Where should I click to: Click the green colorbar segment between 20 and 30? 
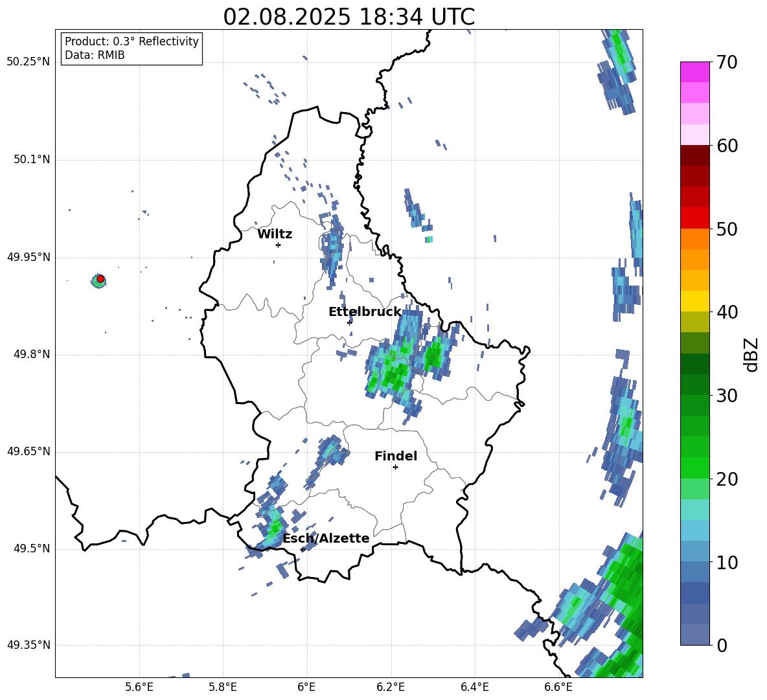[694, 437]
